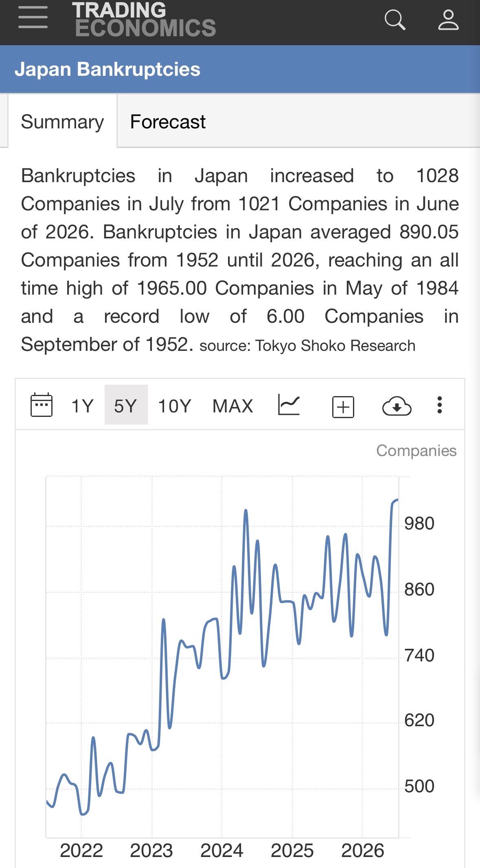The height and width of the screenshot is (868, 480).
Task: Download data via cloud download icon
Action: [397, 406]
